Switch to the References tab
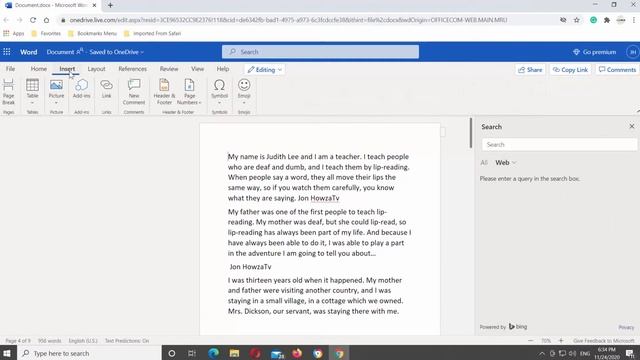Screen dimensions: 640x360 (133, 69)
